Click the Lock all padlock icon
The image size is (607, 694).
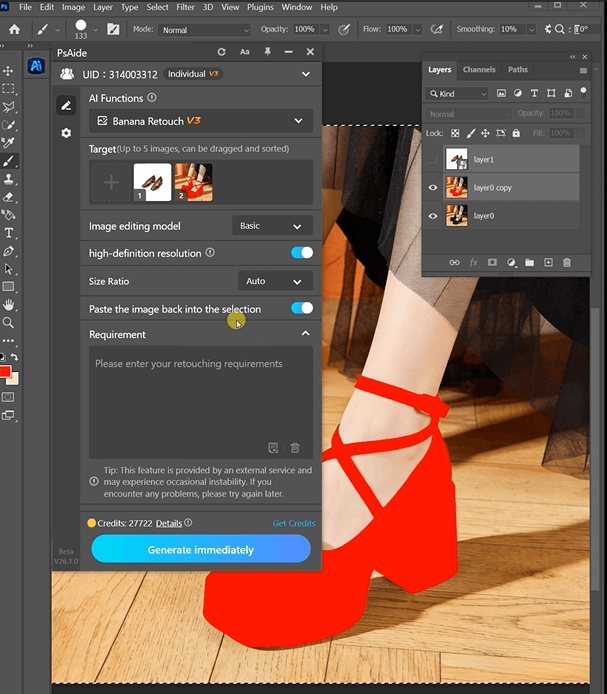click(516, 133)
